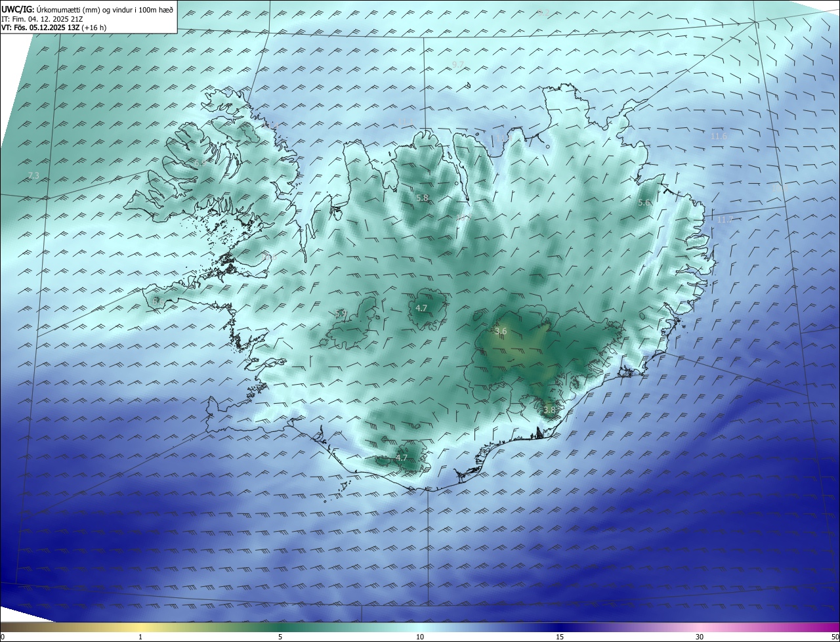The height and width of the screenshot is (642, 840).
Task: Click the 5.8 value label on the map
Action: (x=423, y=198)
